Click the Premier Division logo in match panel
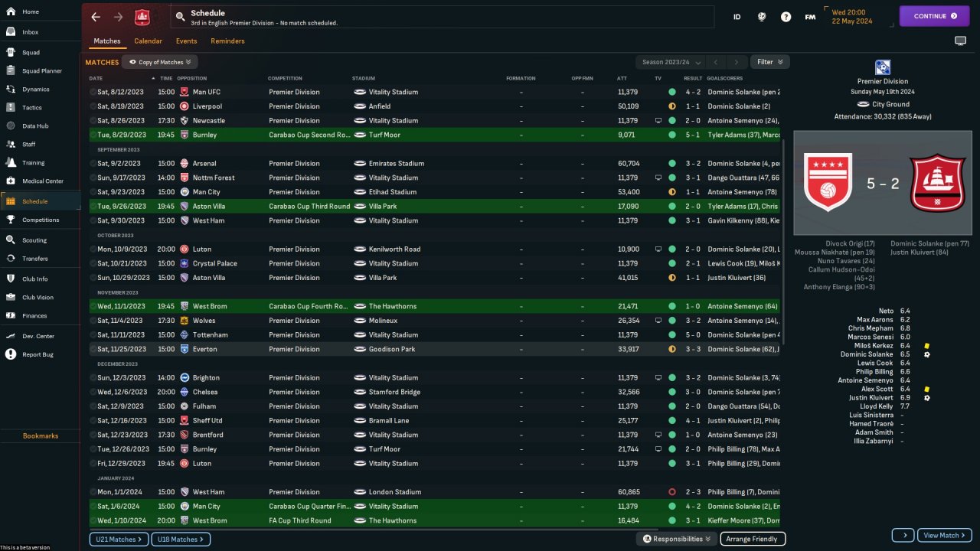This screenshot has height=551, width=980. (x=883, y=67)
